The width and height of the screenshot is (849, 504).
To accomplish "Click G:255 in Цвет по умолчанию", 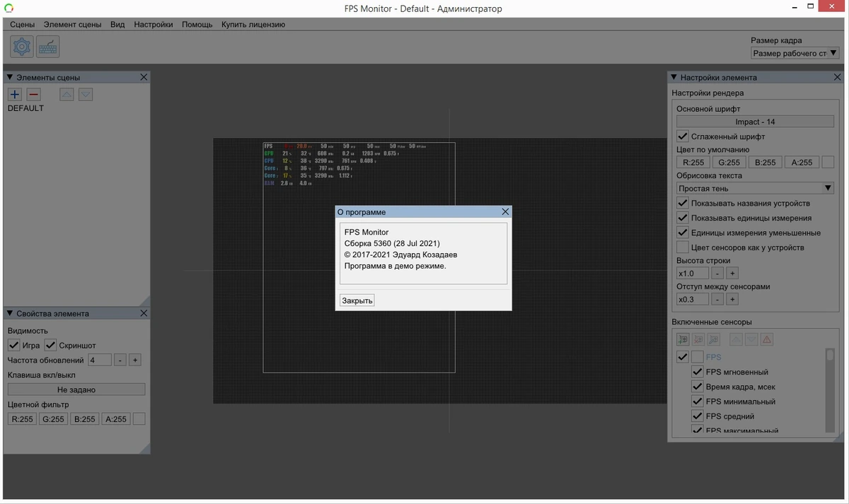I will (x=729, y=162).
